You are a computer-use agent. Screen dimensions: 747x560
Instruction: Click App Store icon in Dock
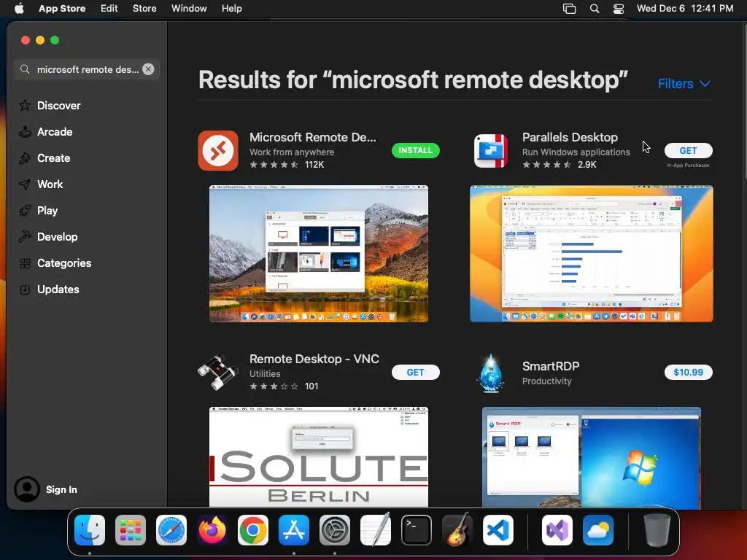pyautogui.click(x=294, y=530)
